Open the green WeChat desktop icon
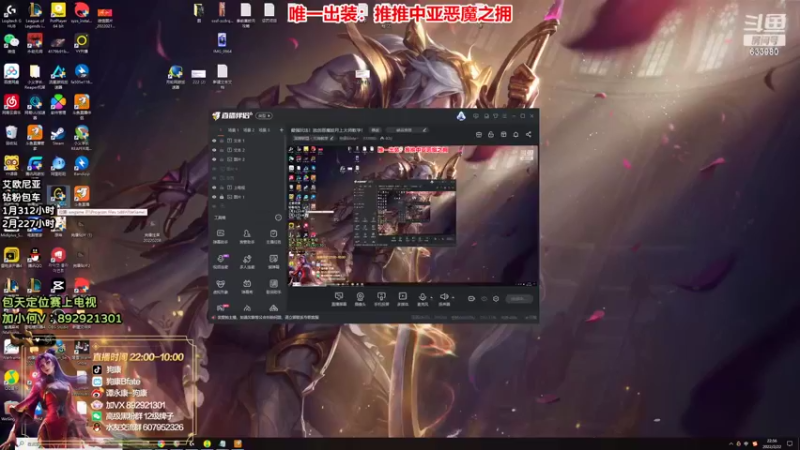This screenshot has width=800, height=450. point(11,43)
